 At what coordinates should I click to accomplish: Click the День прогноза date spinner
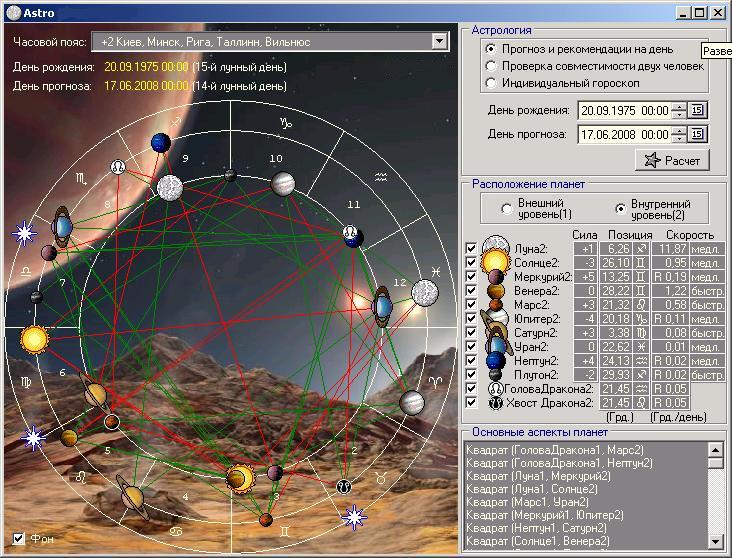[x=679, y=134]
